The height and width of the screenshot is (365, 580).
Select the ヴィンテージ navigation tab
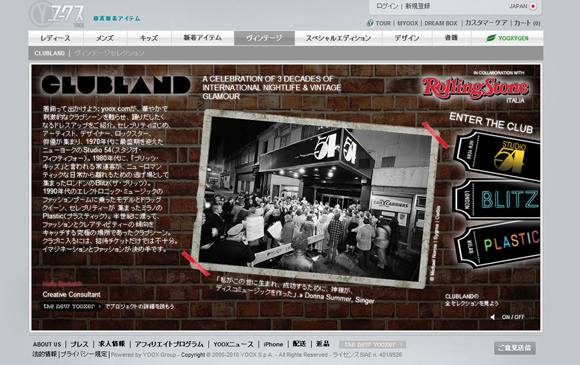point(264,38)
